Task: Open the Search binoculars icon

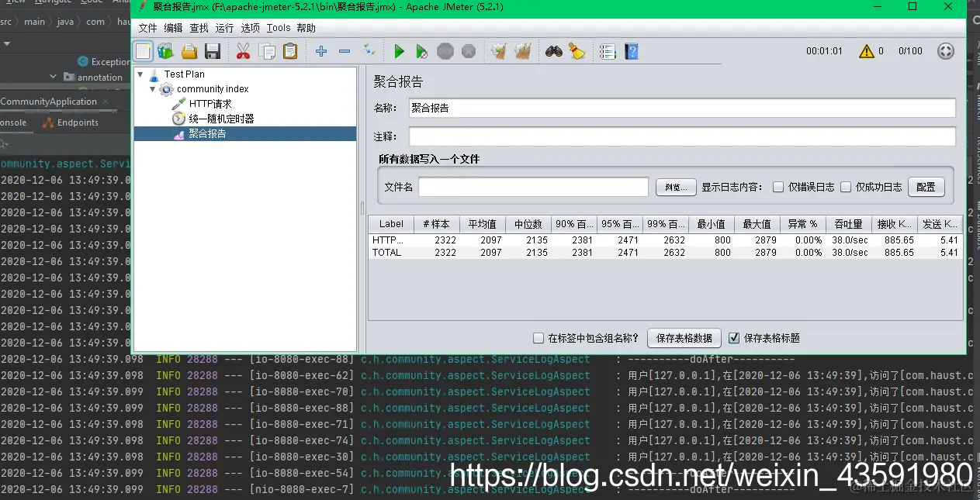Action: click(553, 51)
